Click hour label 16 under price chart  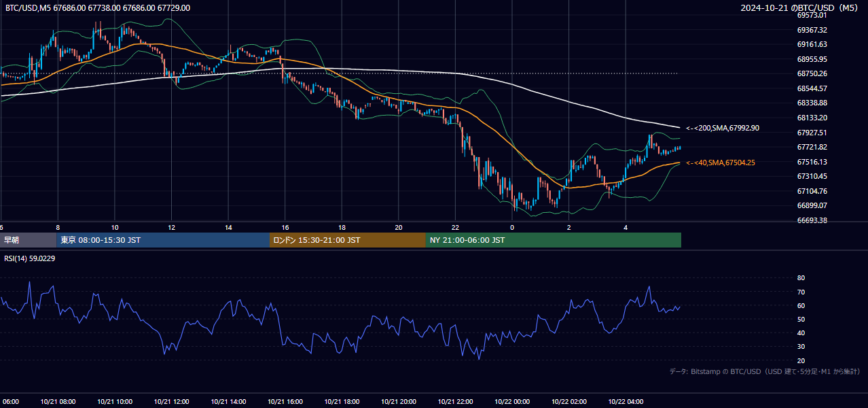point(285,227)
